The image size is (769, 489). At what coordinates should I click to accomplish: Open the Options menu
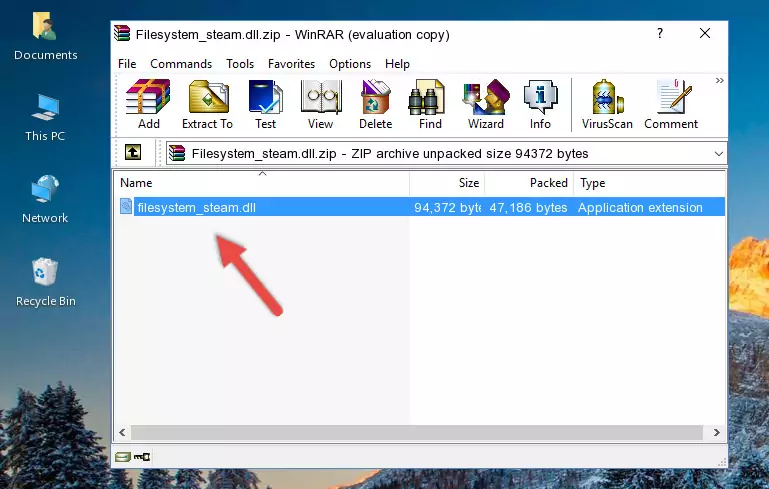tap(350, 64)
